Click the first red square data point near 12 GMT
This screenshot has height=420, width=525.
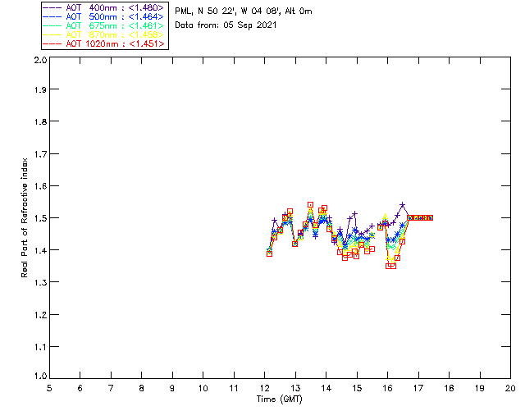(269, 253)
